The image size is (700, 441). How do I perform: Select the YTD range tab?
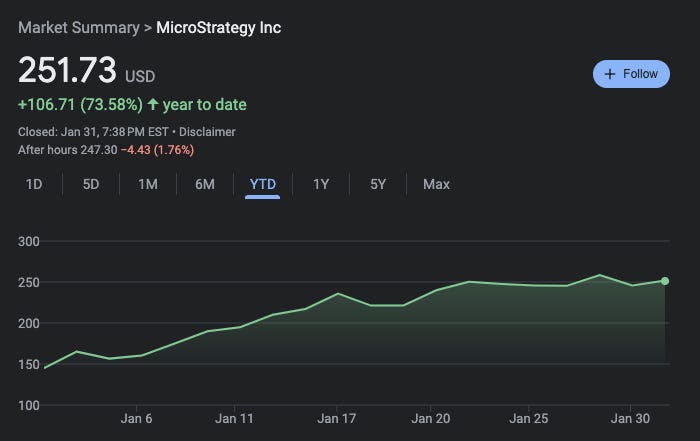(262, 185)
